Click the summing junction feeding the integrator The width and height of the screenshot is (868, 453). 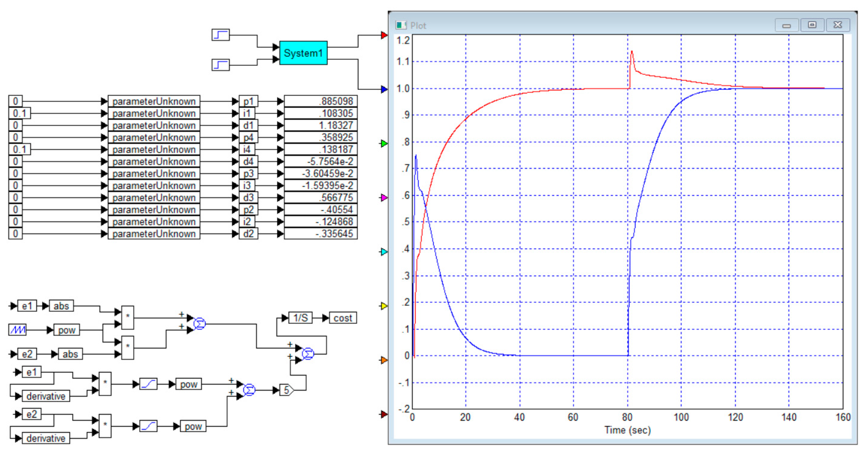point(308,354)
